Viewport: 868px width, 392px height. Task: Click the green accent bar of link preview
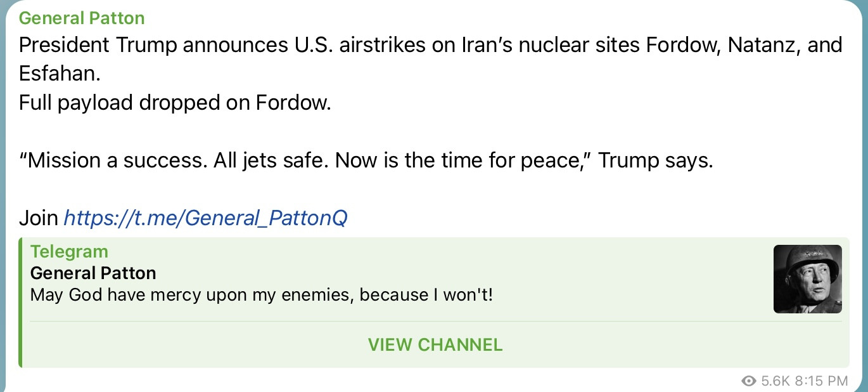[21, 303]
